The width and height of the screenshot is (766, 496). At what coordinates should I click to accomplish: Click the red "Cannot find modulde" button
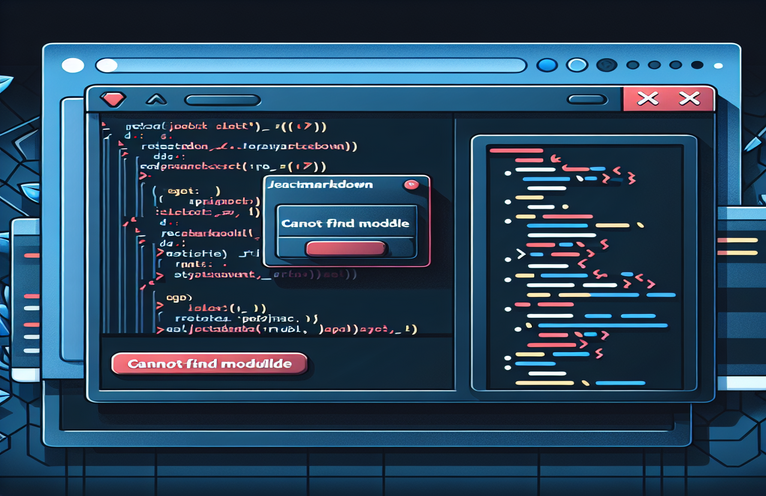pos(209,364)
